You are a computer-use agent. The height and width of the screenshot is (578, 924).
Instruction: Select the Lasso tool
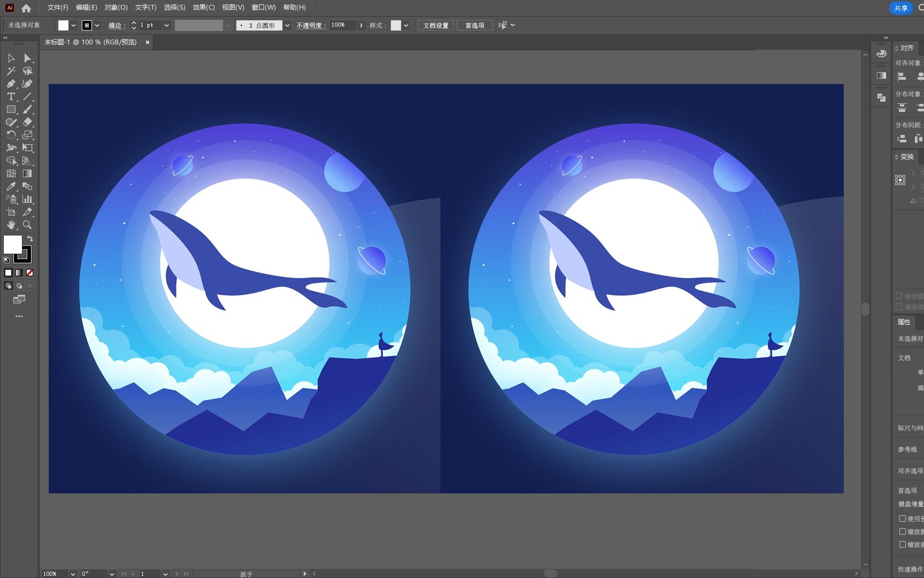click(x=27, y=71)
